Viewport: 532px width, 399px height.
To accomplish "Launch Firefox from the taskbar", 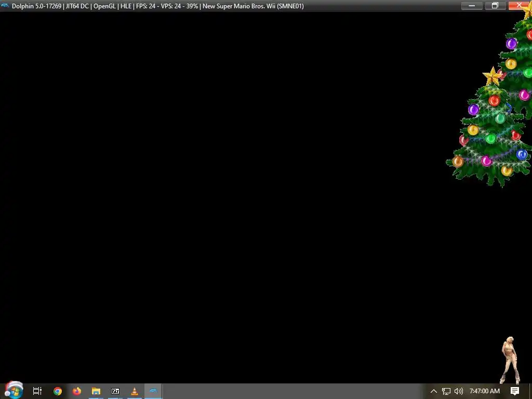I will (x=77, y=391).
